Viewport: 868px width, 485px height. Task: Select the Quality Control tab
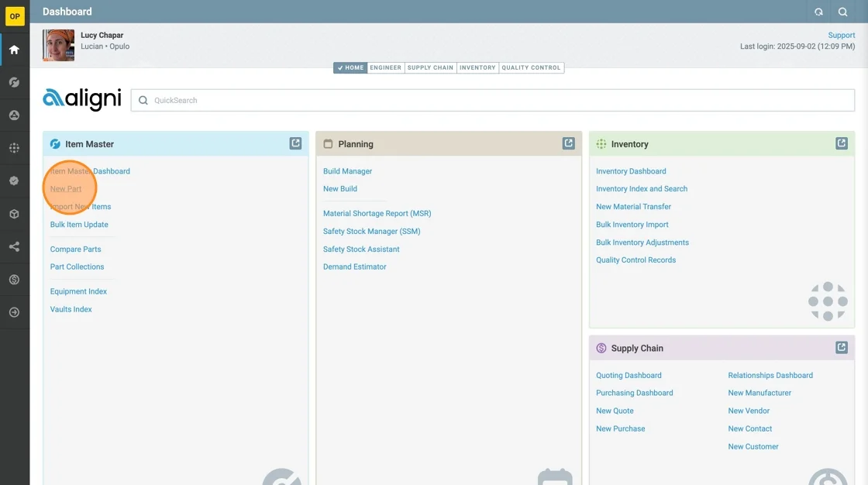coord(531,68)
